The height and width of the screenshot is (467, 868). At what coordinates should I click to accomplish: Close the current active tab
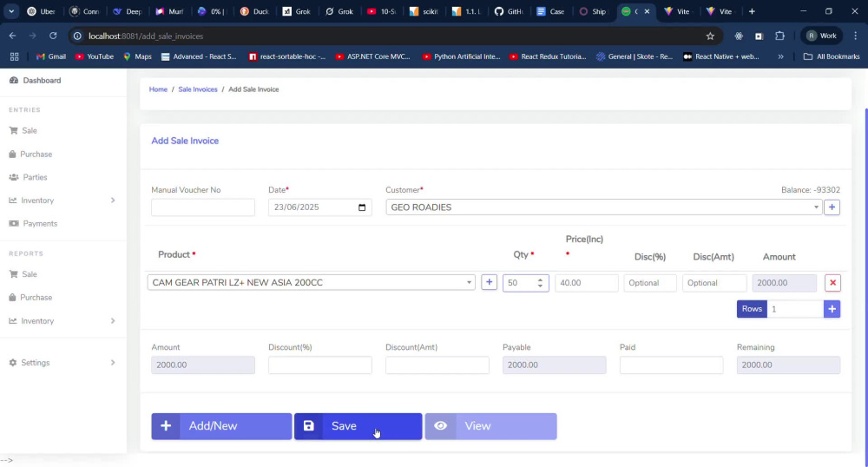(647, 11)
